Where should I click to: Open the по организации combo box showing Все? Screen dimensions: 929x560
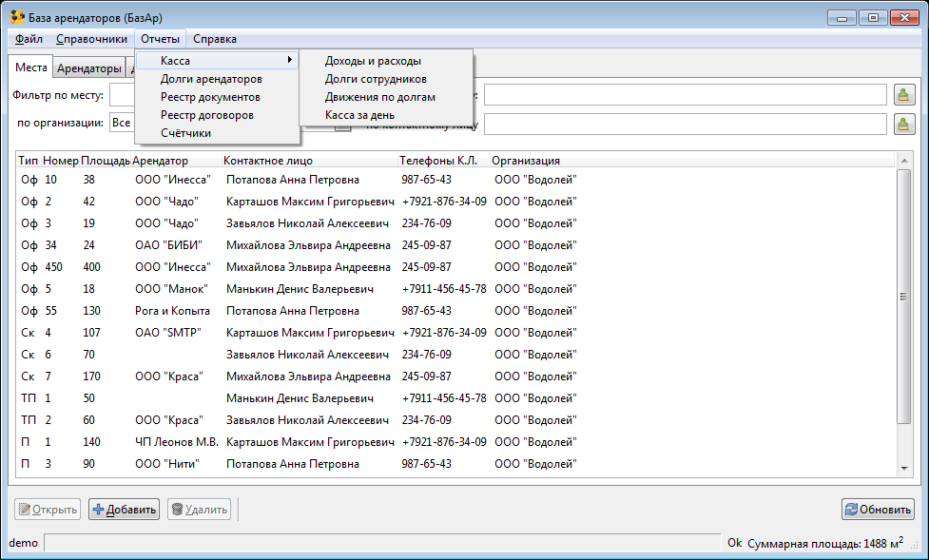(123, 123)
